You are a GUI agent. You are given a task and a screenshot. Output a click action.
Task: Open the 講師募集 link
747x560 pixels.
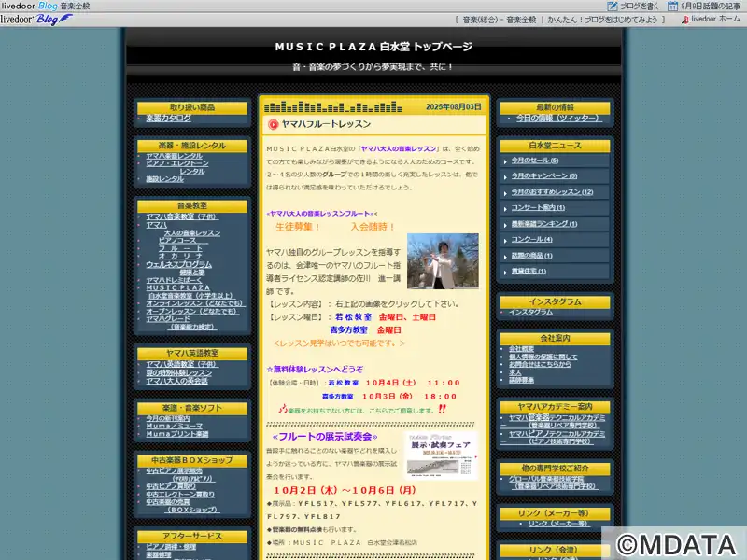point(521,380)
